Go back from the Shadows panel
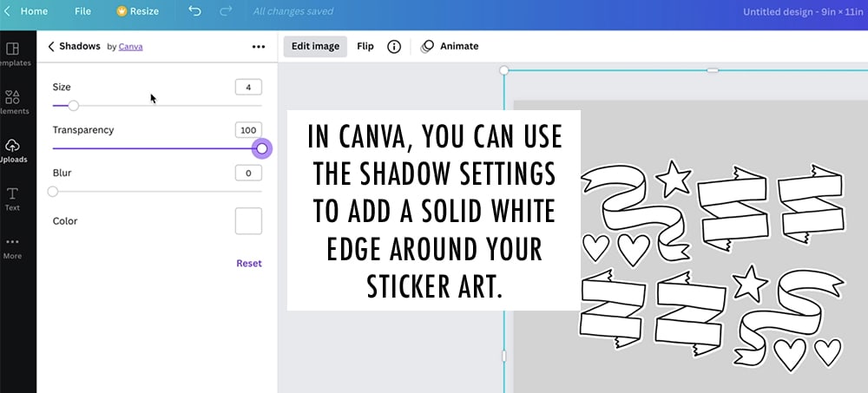This screenshot has width=868, height=393. click(51, 47)
